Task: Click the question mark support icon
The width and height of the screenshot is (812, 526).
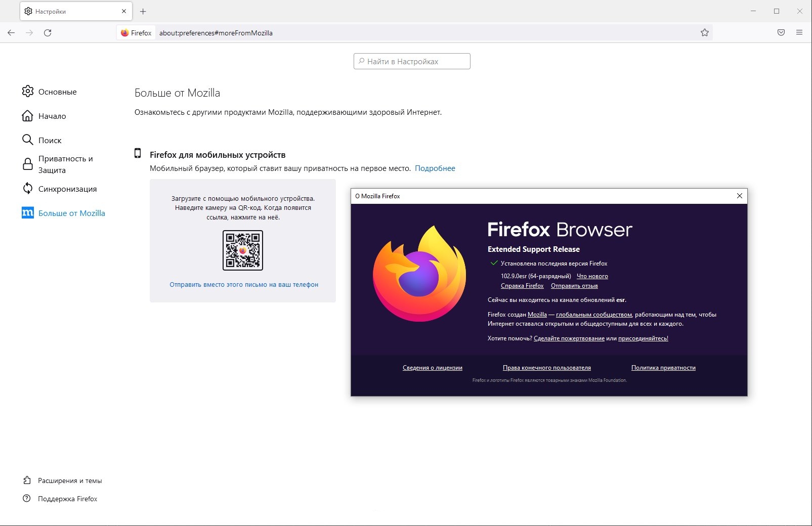Action: click(27, 498)
